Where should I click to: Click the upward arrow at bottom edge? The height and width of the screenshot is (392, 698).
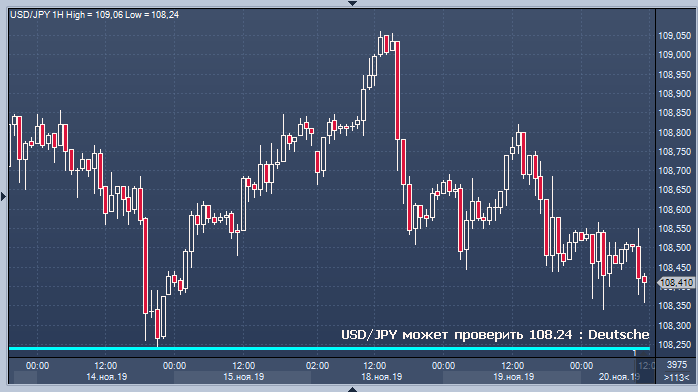(x=352, y=389)
